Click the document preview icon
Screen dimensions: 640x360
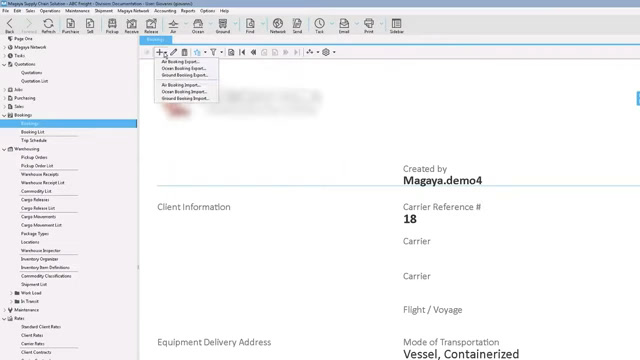(231, 52)
